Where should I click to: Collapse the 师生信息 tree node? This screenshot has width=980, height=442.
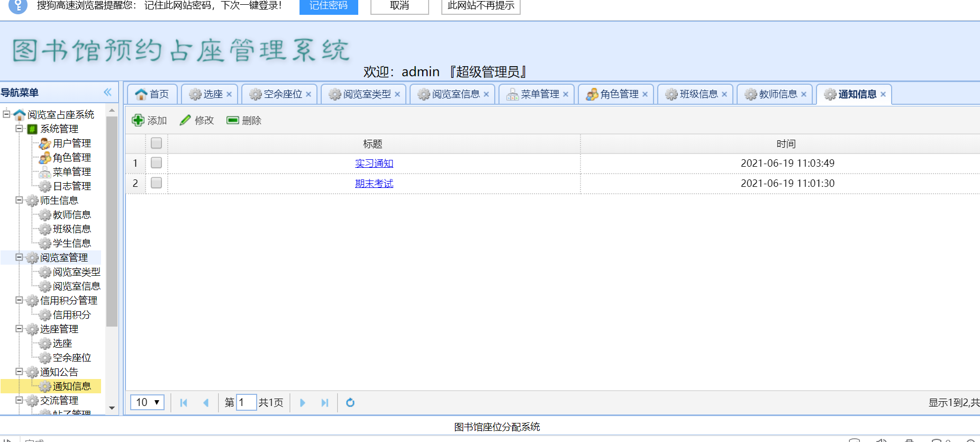19,200
